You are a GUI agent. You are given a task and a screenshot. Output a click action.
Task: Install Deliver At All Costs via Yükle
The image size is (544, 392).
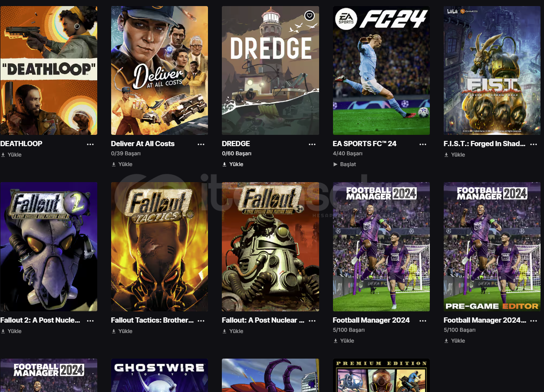pos(122,164)
